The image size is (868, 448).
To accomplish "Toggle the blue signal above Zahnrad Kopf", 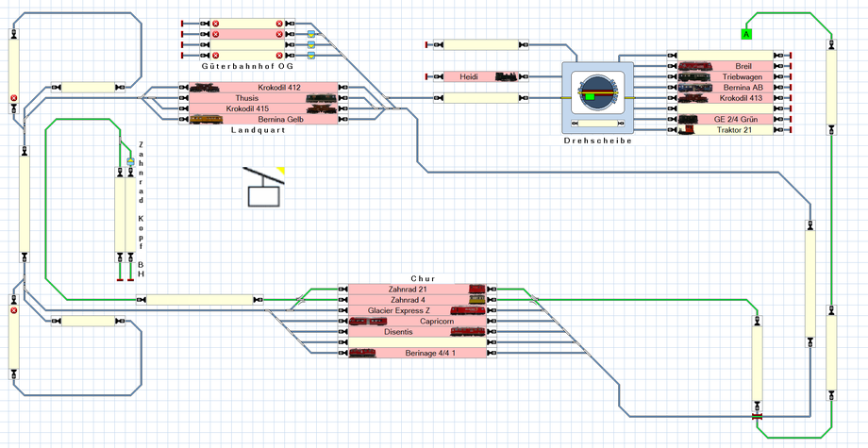I will [x=130, y=161].
